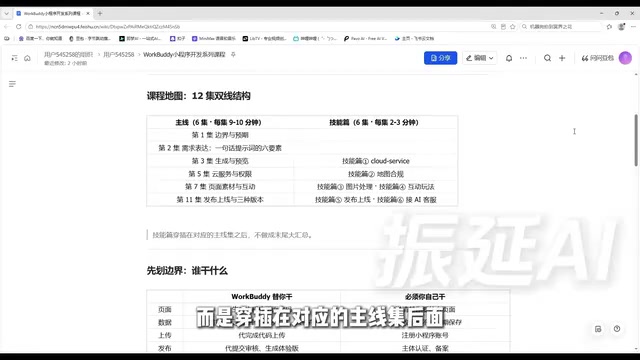640x360 pixels.
Task: Open the 哔哩哔哩 bookmark
Action: [x=315, y=38]
